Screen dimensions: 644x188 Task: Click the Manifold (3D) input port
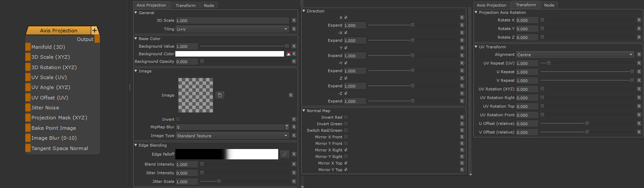[28, 47]
